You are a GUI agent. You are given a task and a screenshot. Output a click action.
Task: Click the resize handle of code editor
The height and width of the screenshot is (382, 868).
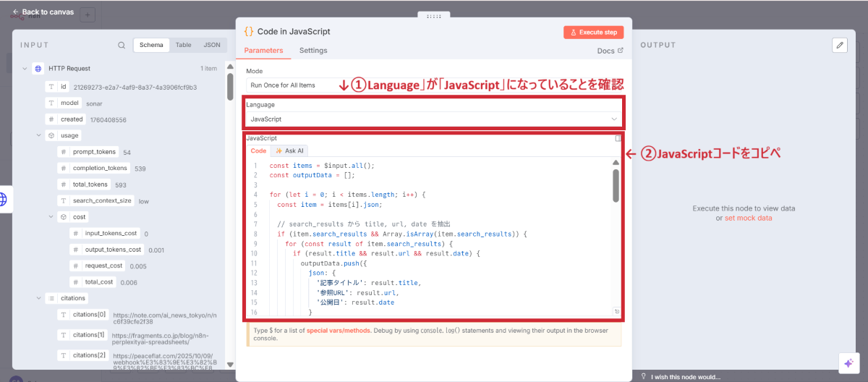[x=617, y=312]
